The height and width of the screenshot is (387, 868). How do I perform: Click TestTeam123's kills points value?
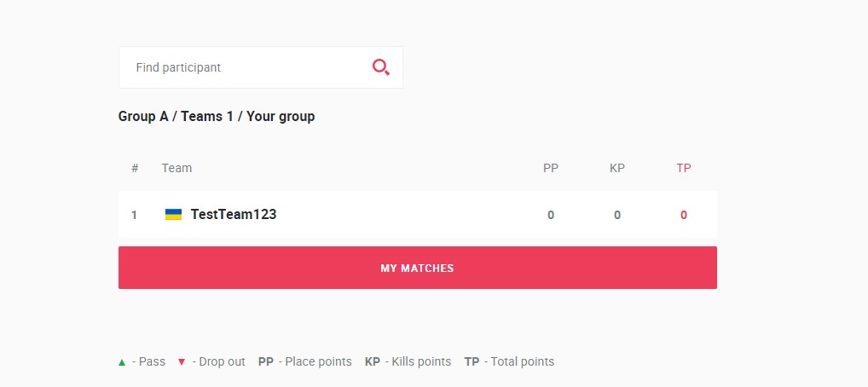click(617, 216)
